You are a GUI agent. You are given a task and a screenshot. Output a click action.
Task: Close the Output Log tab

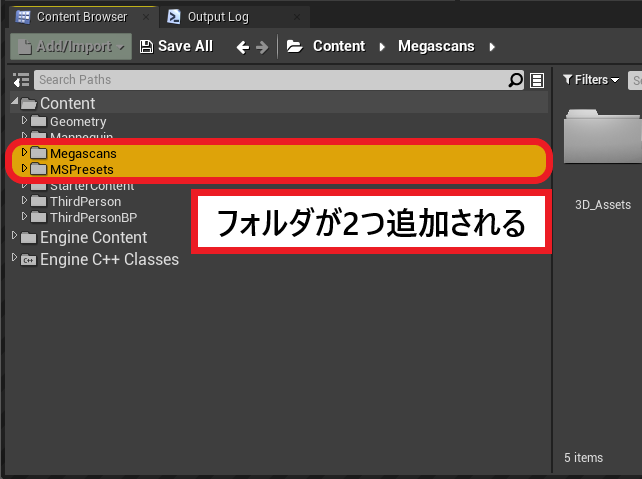[x=297, y=17]
